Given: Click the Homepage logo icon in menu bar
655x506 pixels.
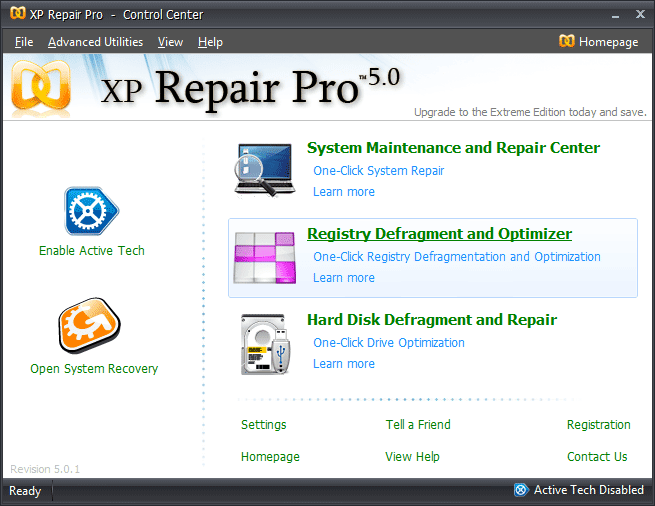Looking at the screenshot, I should [x=566, y=41].
